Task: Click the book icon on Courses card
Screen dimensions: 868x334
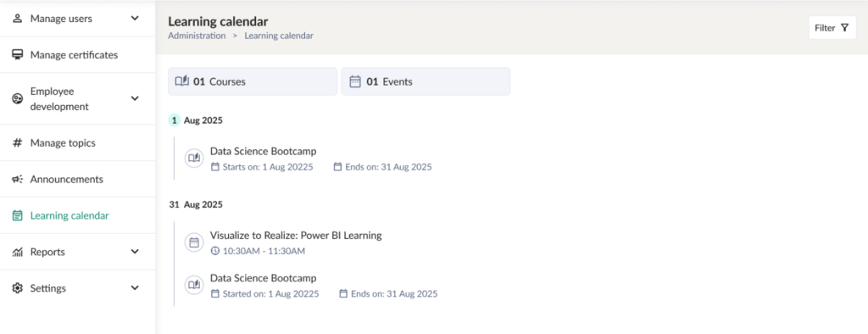Action: 182,81
